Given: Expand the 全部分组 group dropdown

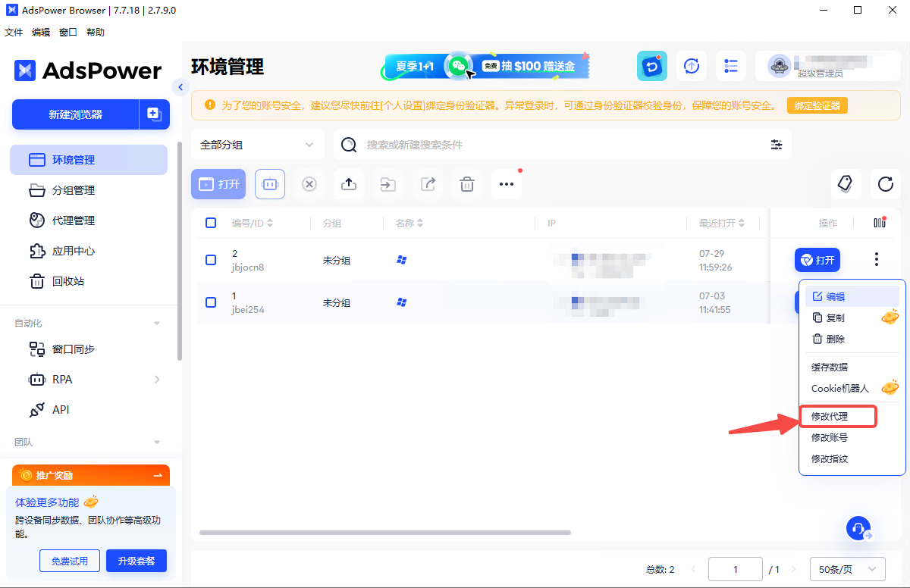Looking at the screenshot, I should tap(257, 145).
